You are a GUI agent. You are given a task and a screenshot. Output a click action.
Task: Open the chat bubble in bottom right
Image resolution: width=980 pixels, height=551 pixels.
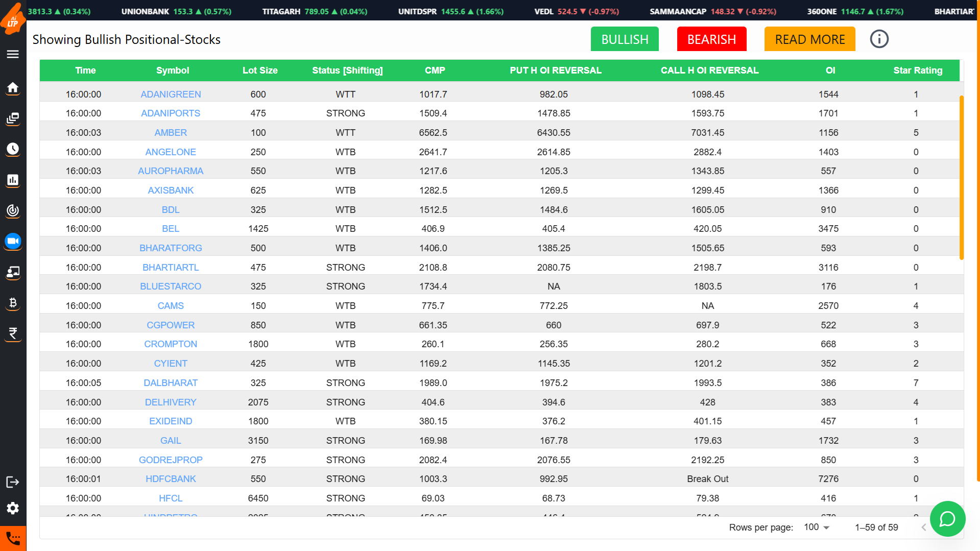click(947, 519)
